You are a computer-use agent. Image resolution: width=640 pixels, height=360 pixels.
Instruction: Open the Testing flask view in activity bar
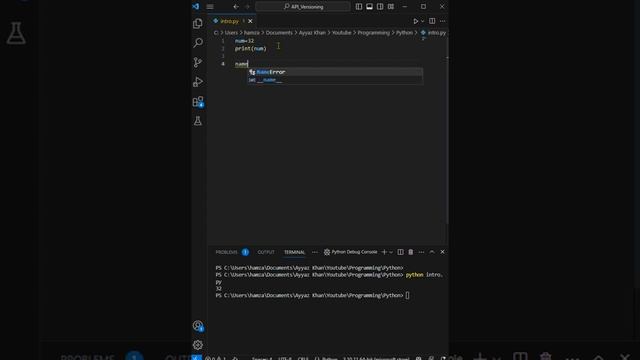pyautogui.click(x=198, y=121)
